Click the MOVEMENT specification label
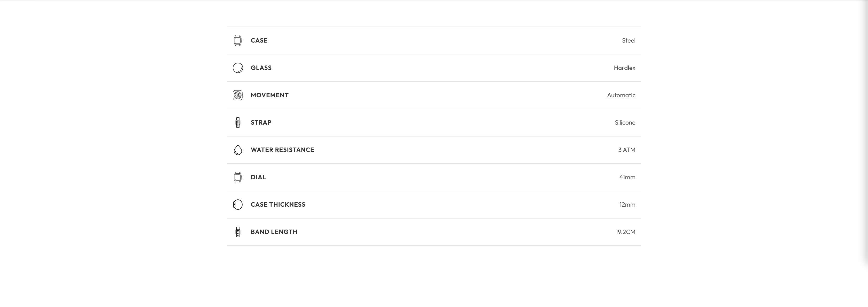The width and height of the screenshot is (868, 307). click(269, 95)
